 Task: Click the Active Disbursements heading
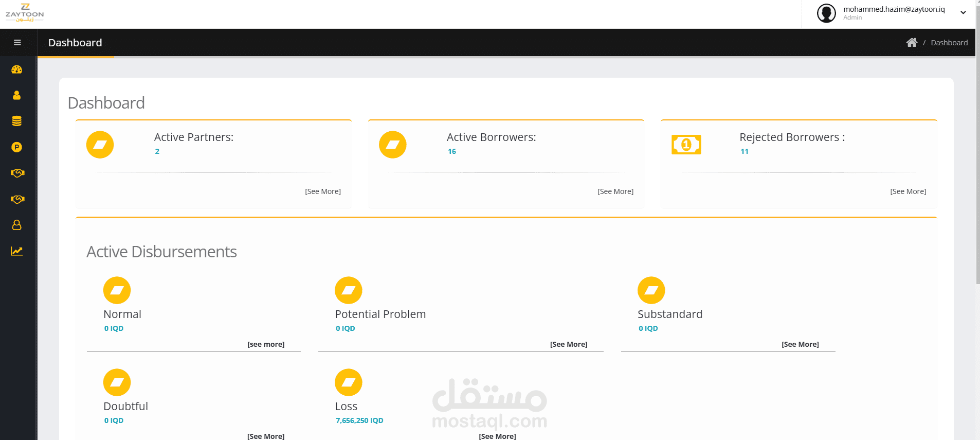point(161,252)
